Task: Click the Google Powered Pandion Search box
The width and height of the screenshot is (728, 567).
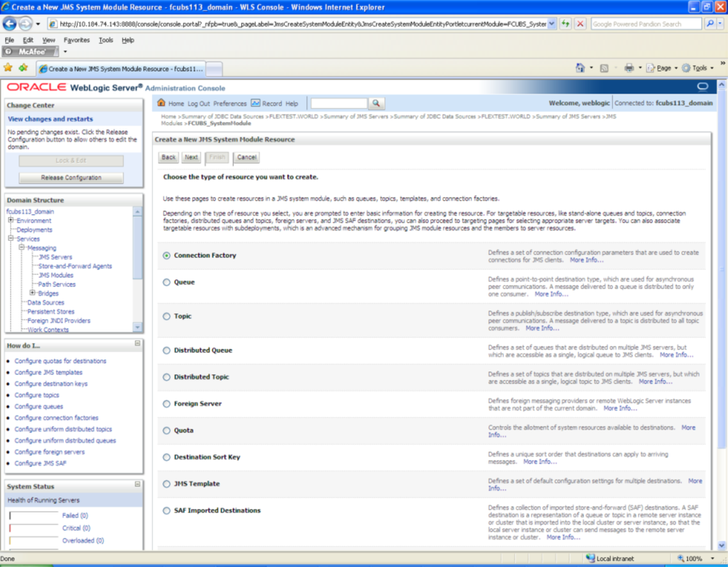Action: (646, 23)
